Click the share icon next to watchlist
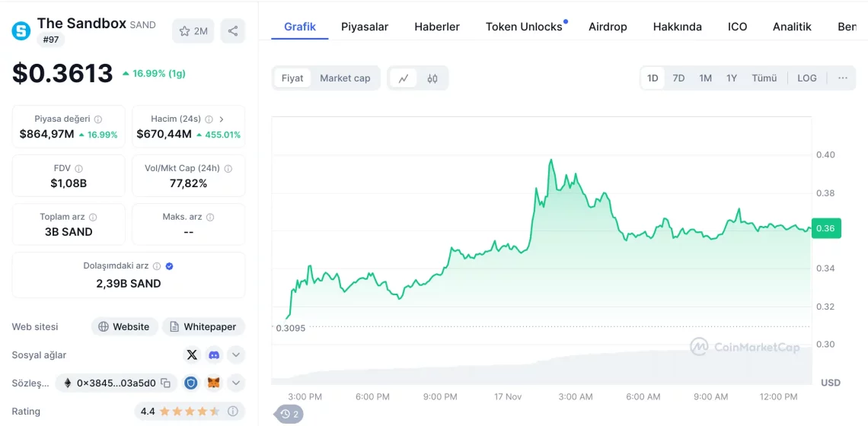Screen dimensions: 868x426 click(x=233, y=31)
